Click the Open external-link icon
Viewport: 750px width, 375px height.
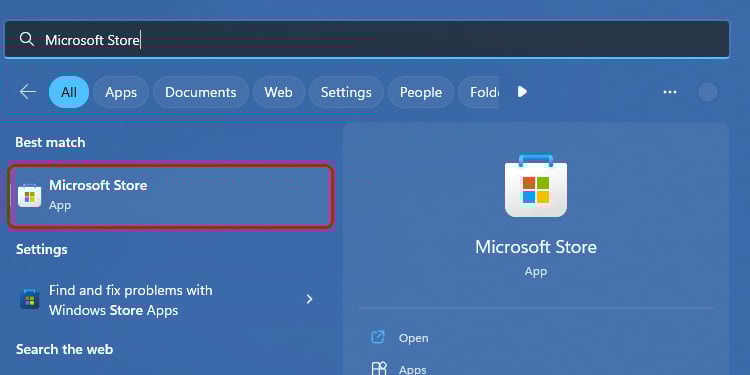378,337
